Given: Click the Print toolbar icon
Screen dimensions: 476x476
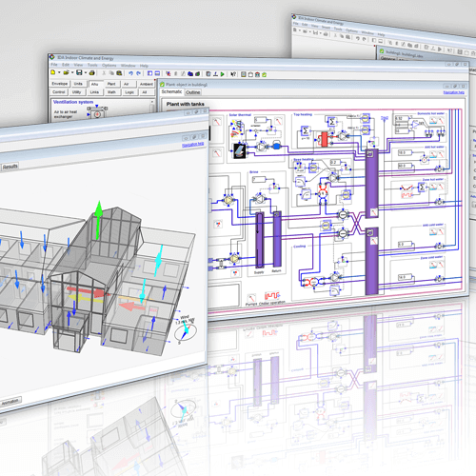Looking at the screenshot, I should click(x=92, y=73).
